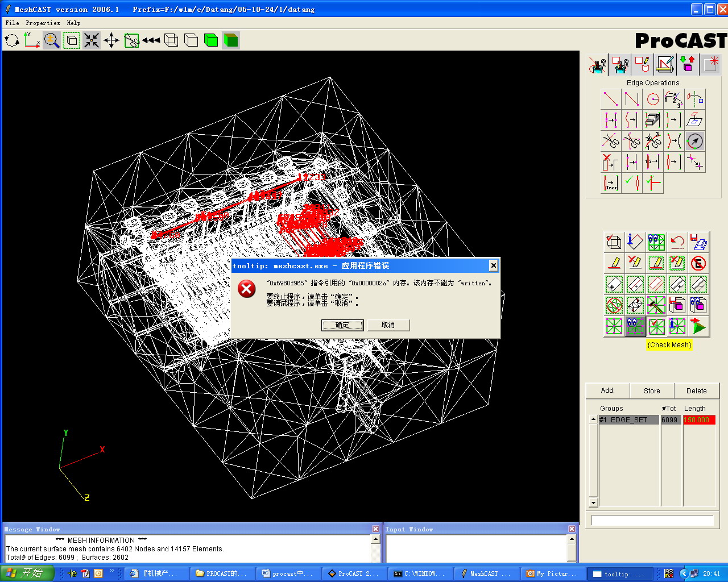This screenshot has height=582, width=728.
Task: Click the info 'i' diamond surface icon
Action: tap(635, 242)
